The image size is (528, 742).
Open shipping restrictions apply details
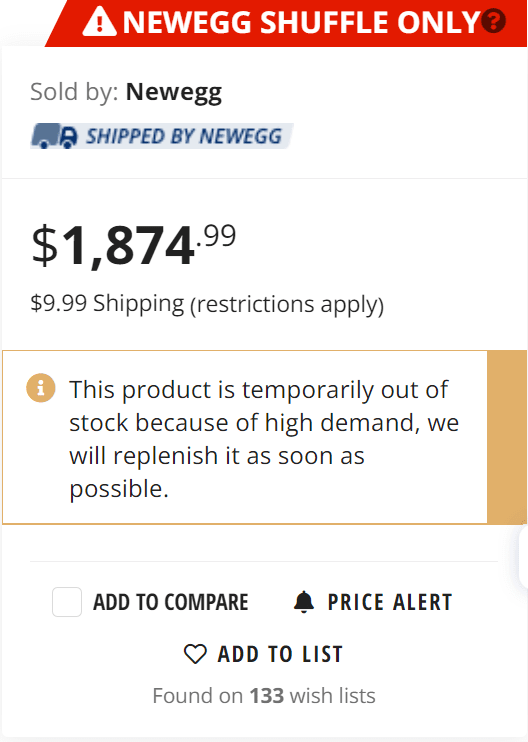pyautogui.click(x=287, y=304)
